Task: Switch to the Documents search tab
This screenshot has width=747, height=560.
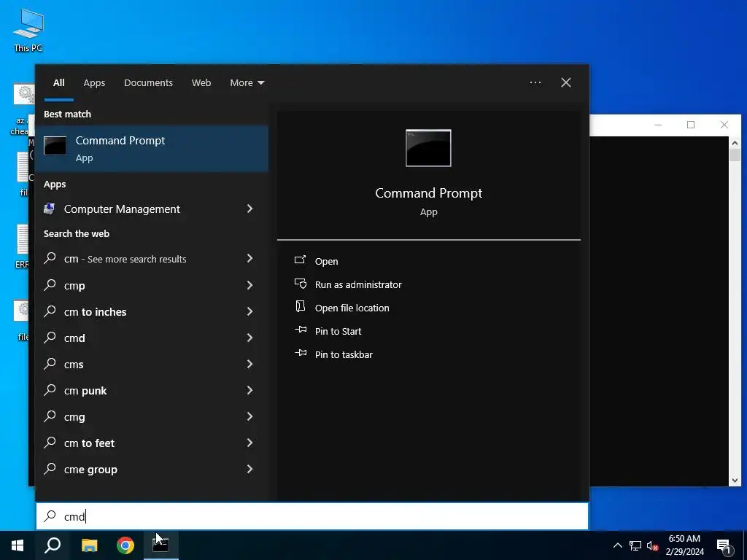Action: (x=148, y=83)
